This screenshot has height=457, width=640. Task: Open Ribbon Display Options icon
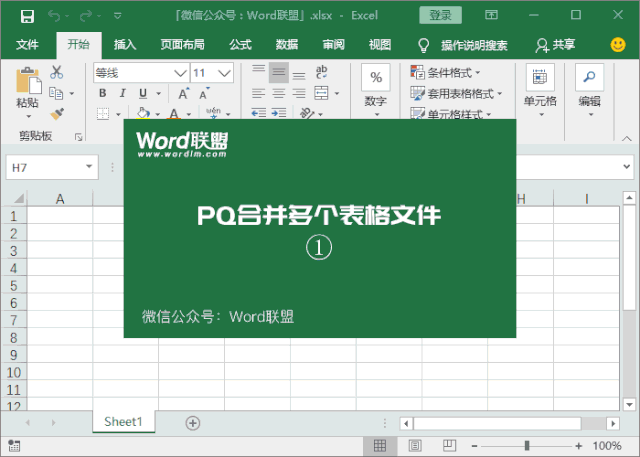(x=491, y=15)
